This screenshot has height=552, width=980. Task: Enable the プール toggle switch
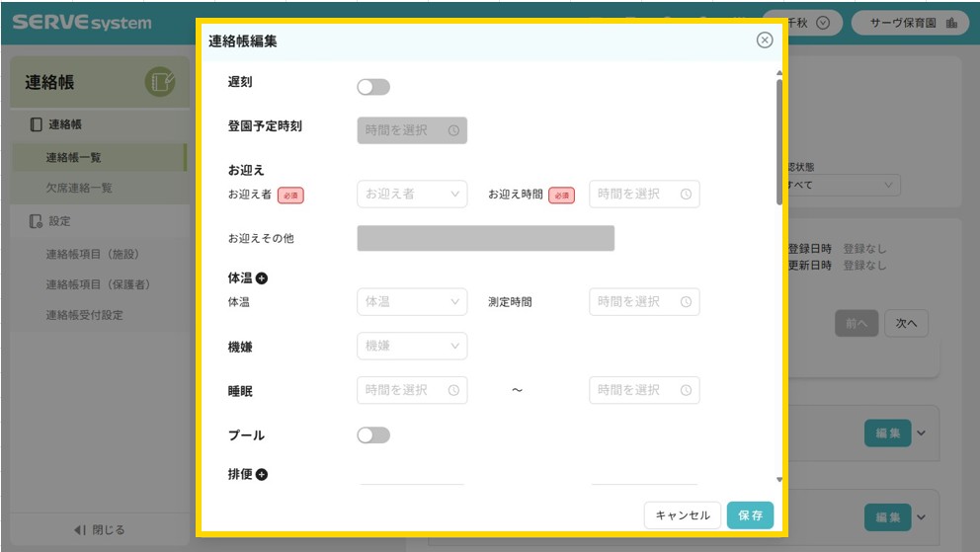[373, 435]
